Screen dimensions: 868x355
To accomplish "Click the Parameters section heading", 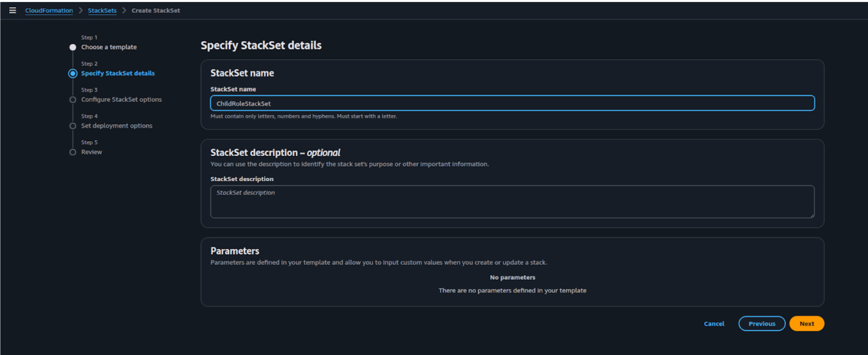I will click(x=235, y=251).
